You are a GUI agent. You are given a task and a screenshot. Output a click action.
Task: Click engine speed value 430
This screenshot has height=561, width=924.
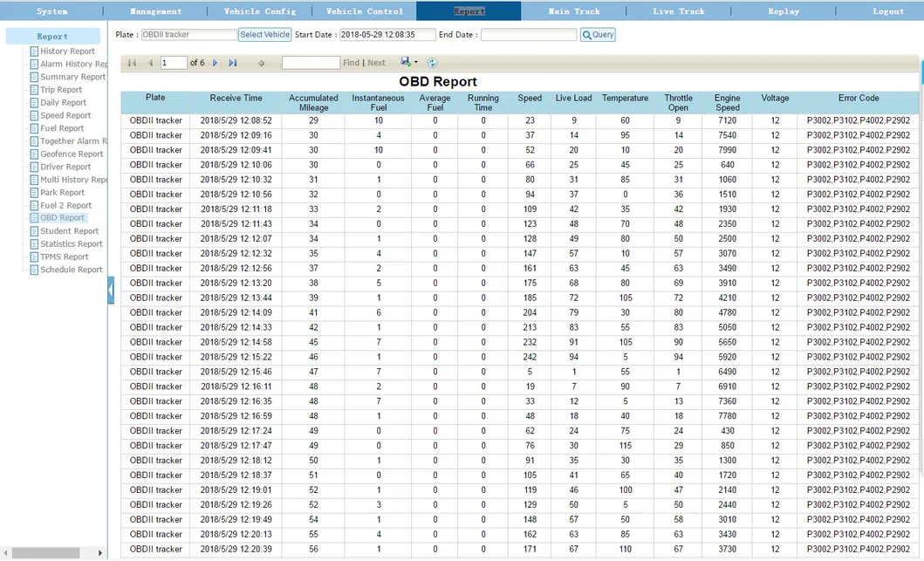[727, 431]
